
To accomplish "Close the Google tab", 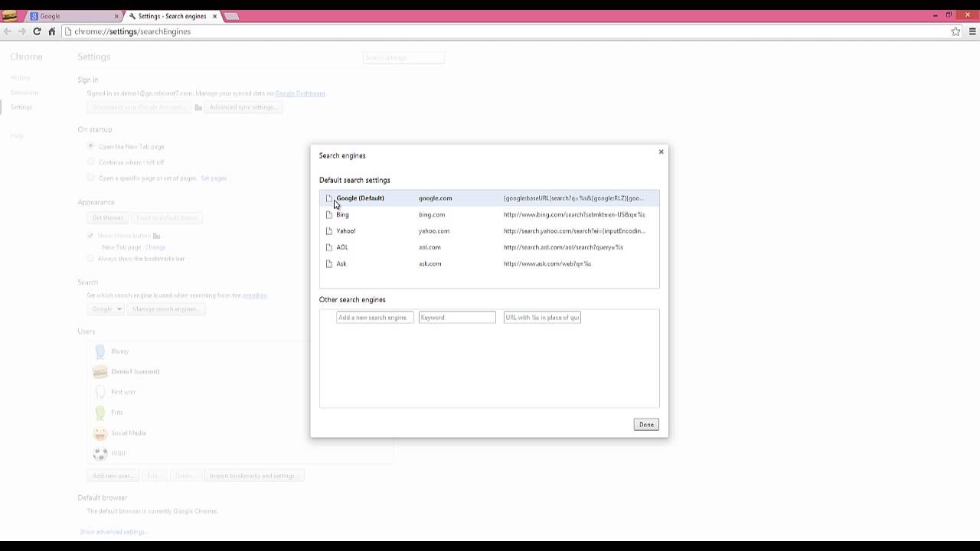I will click(116, 16).
